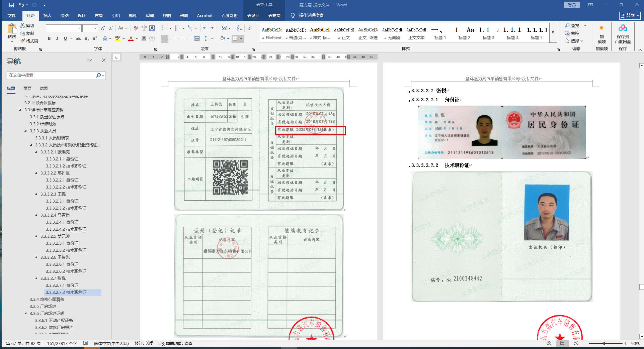Adjust the zoom slider in status bar

pyautogui.click(x=605, y=343)
